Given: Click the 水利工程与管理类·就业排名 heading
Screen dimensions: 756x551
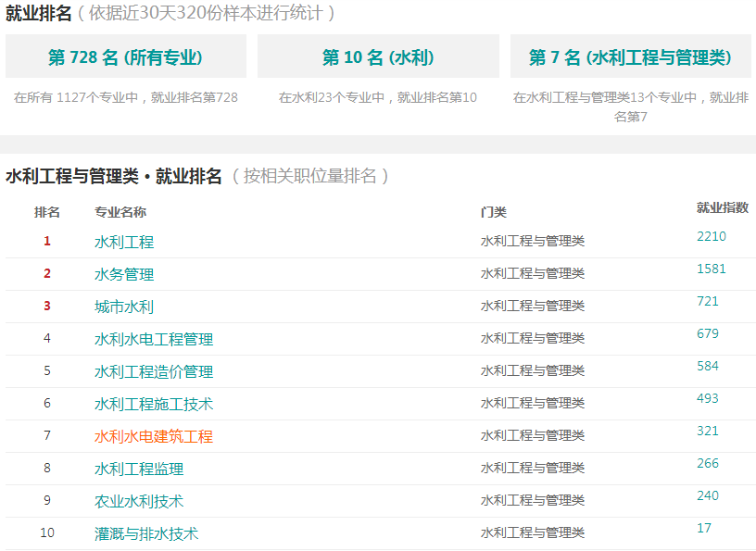Looking at the screenshot, I should click(x=114, y=176).
